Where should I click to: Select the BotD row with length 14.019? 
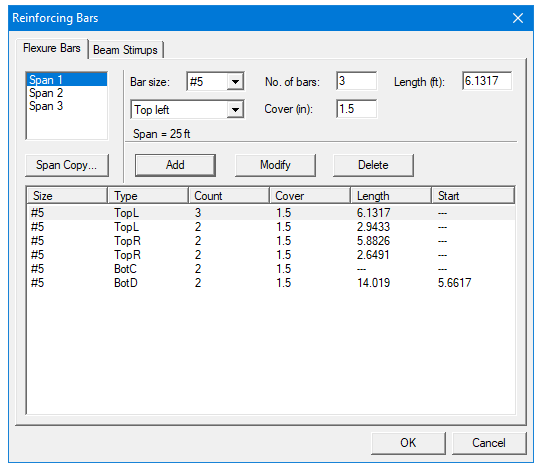pyautogui.click(x=271, y=283)
